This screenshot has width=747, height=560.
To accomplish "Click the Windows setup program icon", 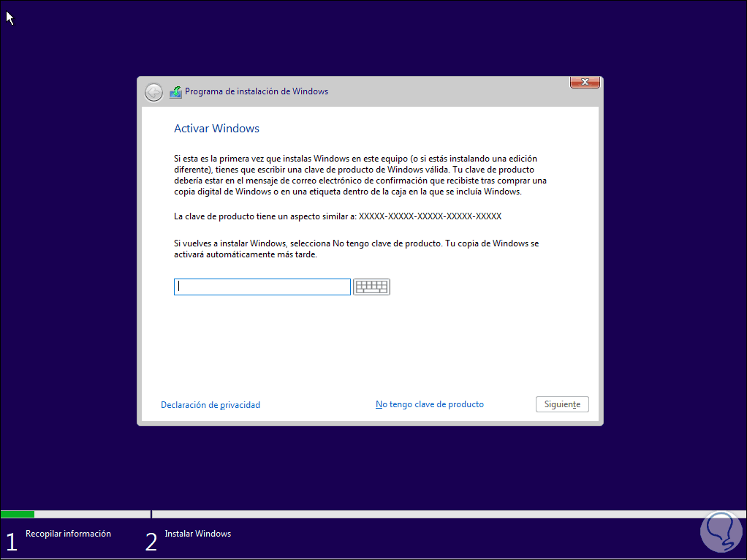I will click(x=175, y=92).
